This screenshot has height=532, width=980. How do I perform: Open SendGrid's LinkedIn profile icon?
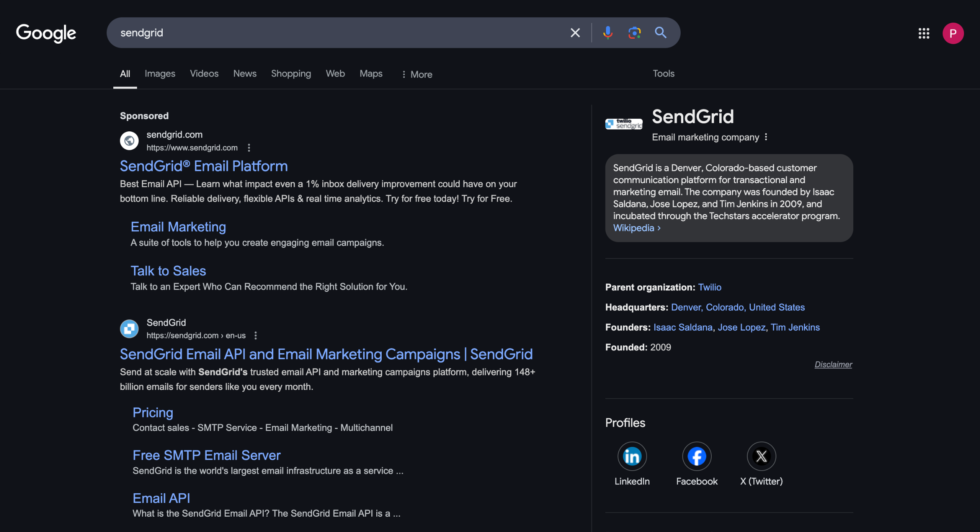(x=632, y=456)
